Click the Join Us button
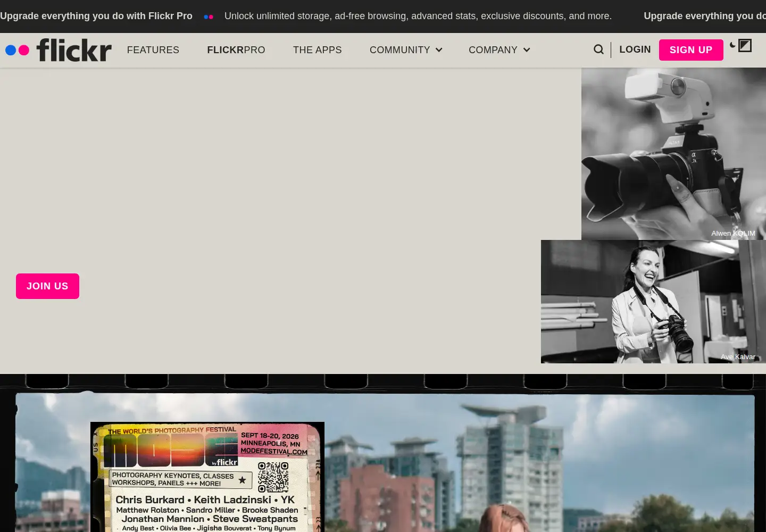This screenshot has width=766, height=532. [47, 286]
